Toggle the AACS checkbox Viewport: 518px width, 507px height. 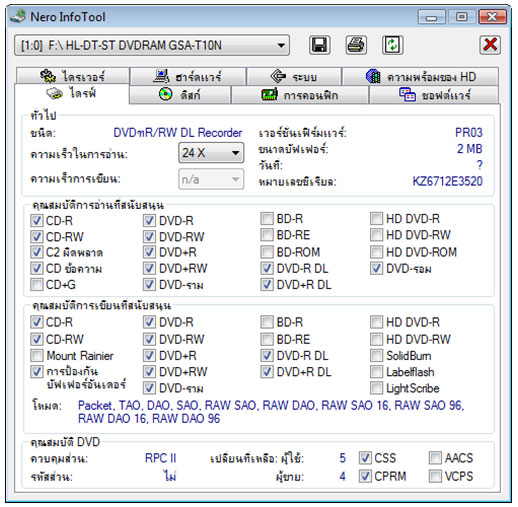click(x=435, y=458)
